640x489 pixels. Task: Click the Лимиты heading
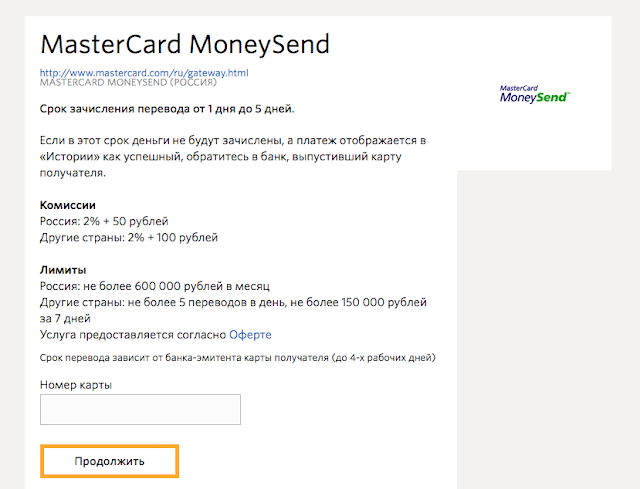click(63, 270)
